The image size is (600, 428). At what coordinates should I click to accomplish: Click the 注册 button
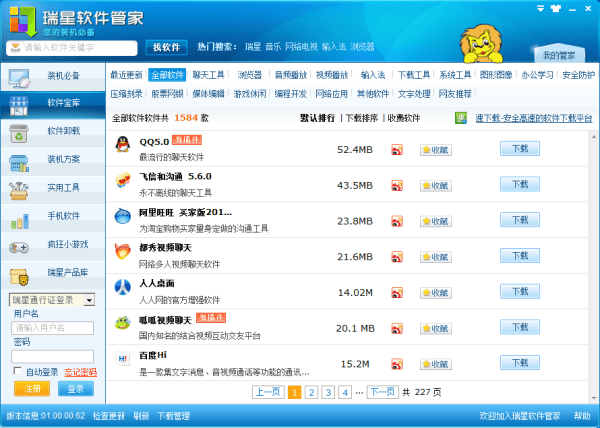coord(32,389)
